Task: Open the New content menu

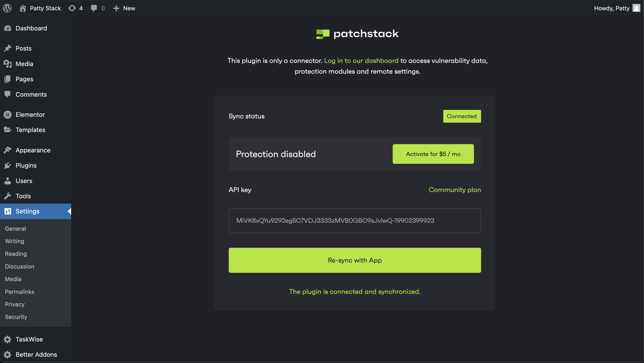Action: 124,8
